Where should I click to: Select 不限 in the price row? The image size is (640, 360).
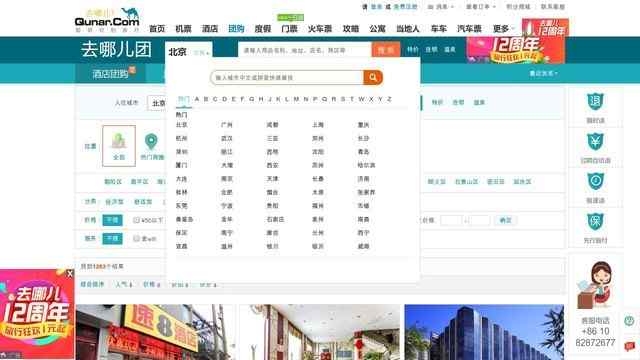pyautogui.click(x=112, y=220)
